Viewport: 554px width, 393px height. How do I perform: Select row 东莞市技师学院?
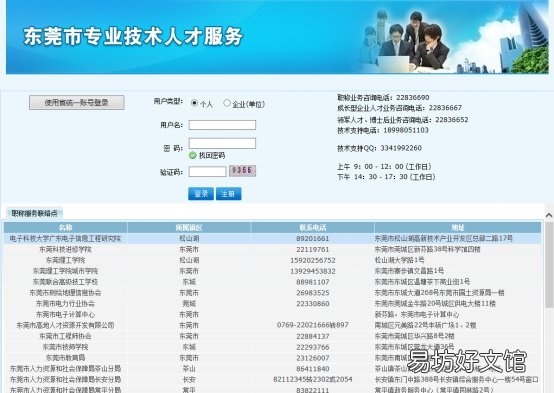[x=272, y=347]
